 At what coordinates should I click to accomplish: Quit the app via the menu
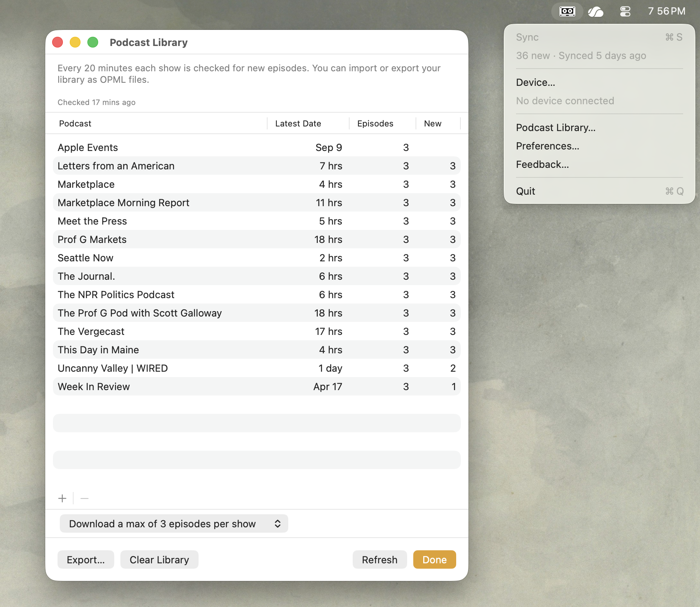coord(526,191)
